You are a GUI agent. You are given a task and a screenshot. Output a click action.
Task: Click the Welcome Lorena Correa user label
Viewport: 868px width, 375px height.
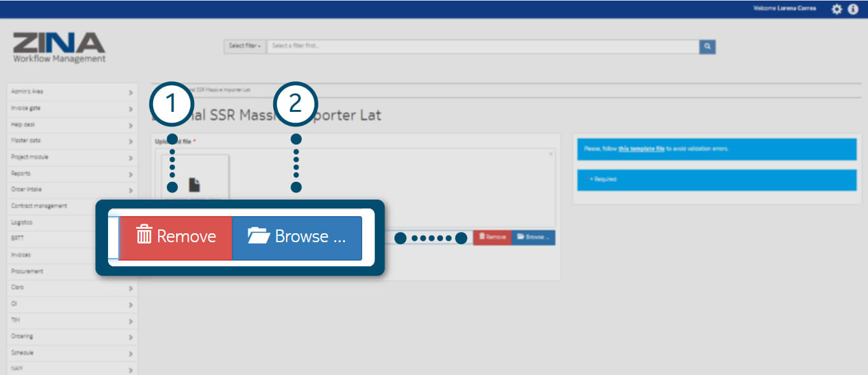(784, 9)
